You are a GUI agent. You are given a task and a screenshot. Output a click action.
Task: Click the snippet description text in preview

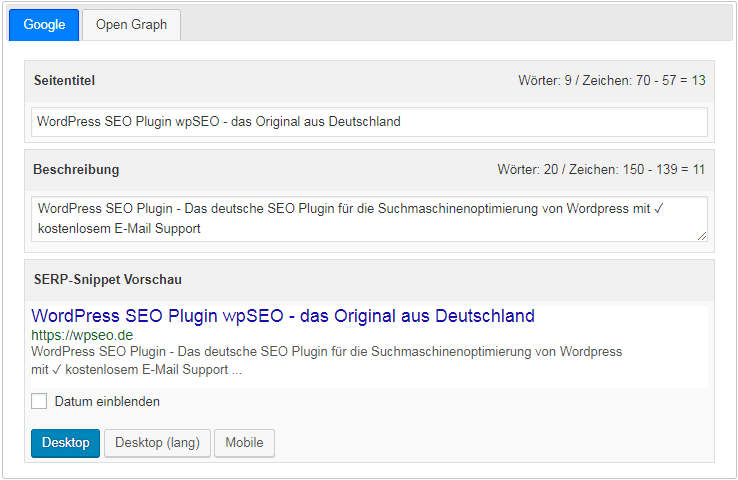coord(326,352)
